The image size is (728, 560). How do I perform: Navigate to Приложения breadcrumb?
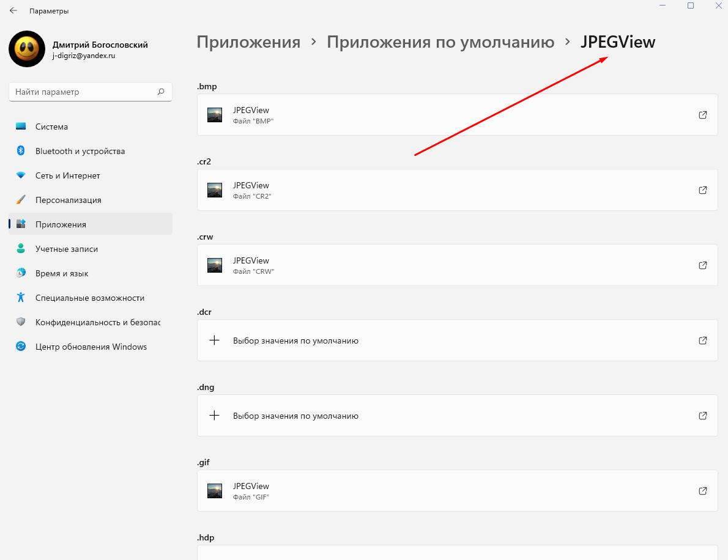[x=248, y=42]
